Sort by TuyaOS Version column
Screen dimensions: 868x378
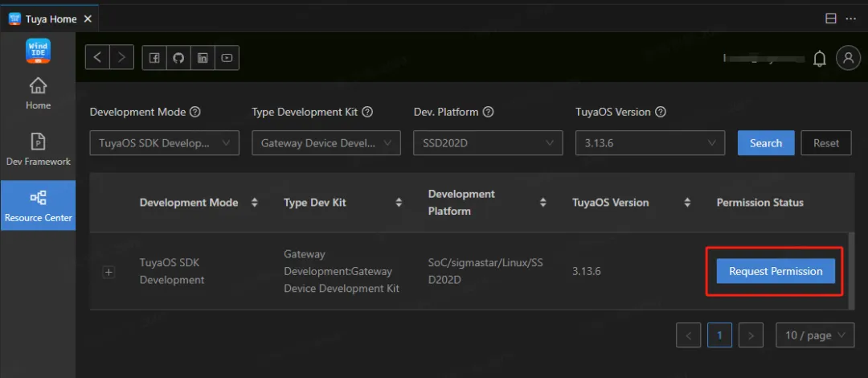click(687, 203)
